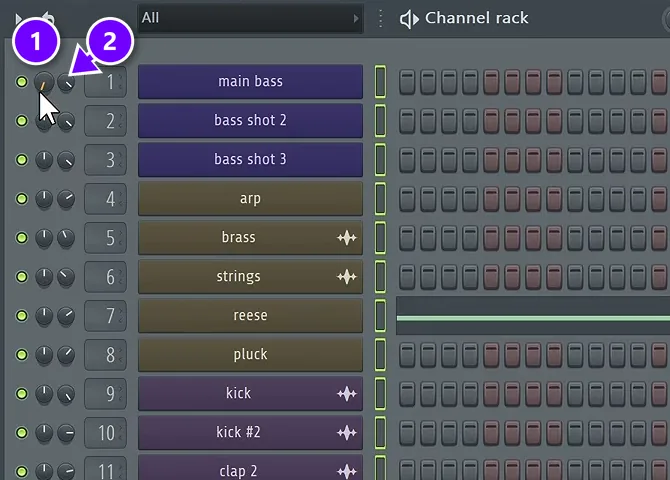Screen dimensions: 670x480
Task: Mute the pluck channel
Action: coord(21,354)
